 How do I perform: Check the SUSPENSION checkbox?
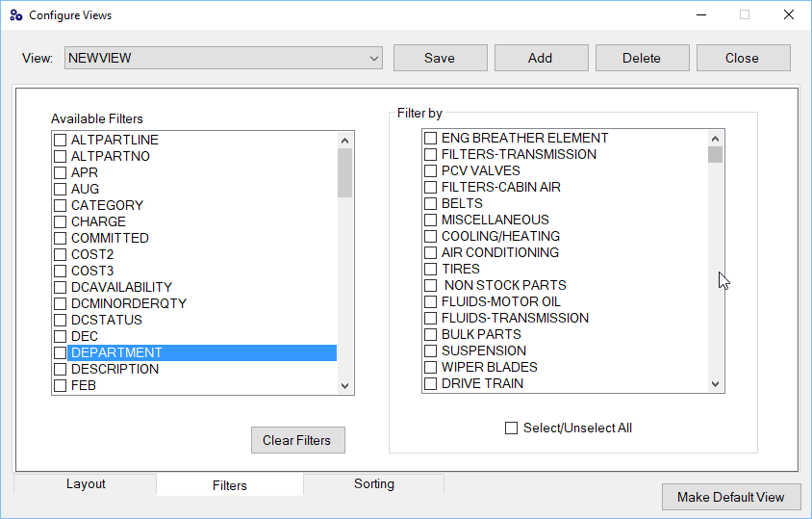point(430,351)
